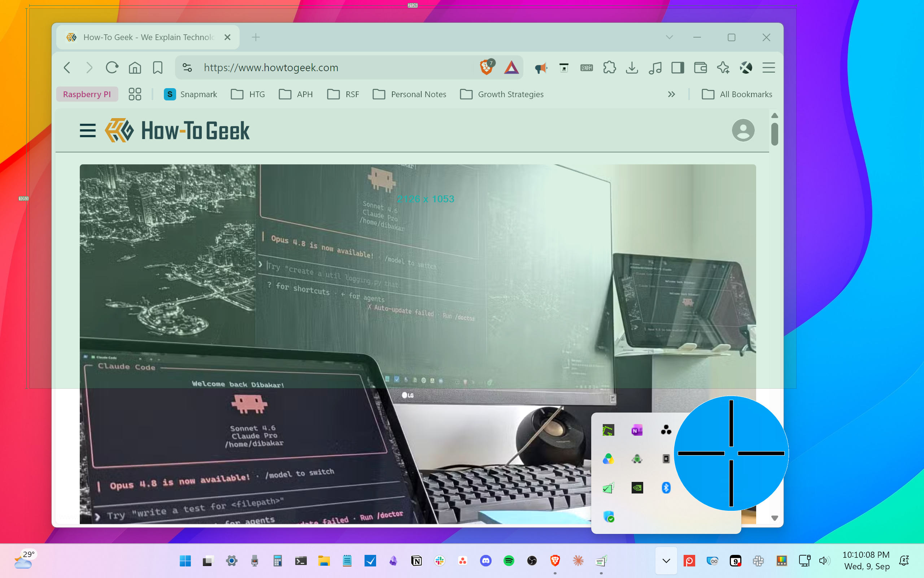
Task: Open the Brave Wallet icon
Action: click(x=700, y=68)
